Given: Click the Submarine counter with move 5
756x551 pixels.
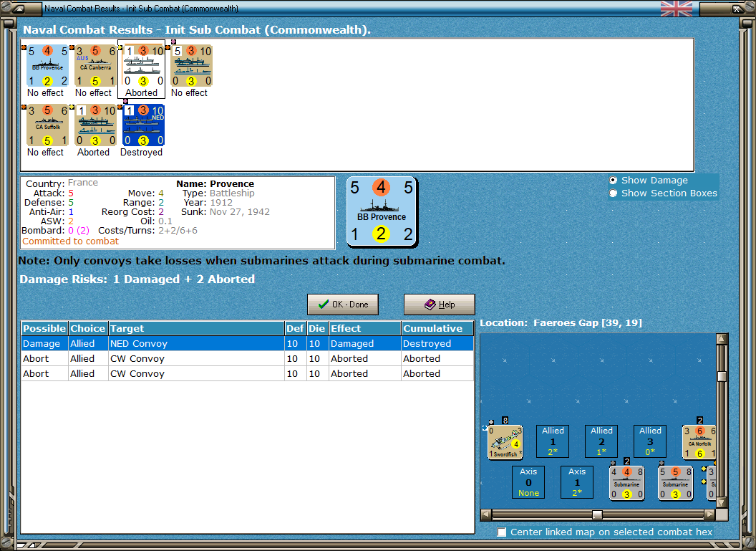Looking at the screenshot, I should point(675,483).
